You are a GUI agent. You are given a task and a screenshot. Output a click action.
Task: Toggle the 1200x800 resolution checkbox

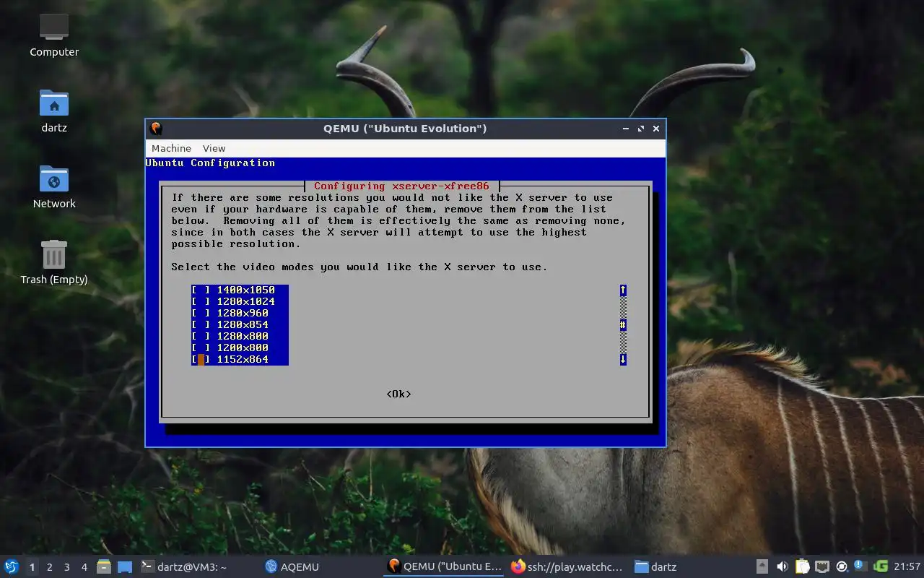click(x=201, y=348)
